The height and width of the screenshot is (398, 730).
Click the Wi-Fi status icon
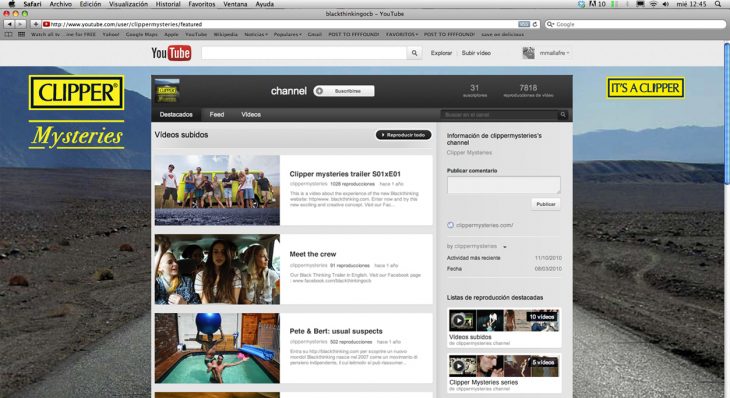[653, 4]
